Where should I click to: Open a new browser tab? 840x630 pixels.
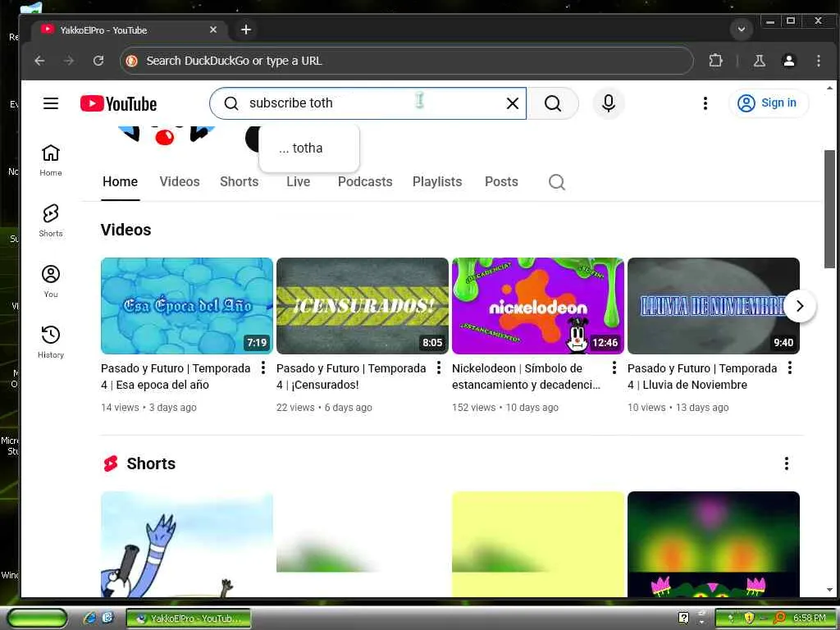click(246, 30)
